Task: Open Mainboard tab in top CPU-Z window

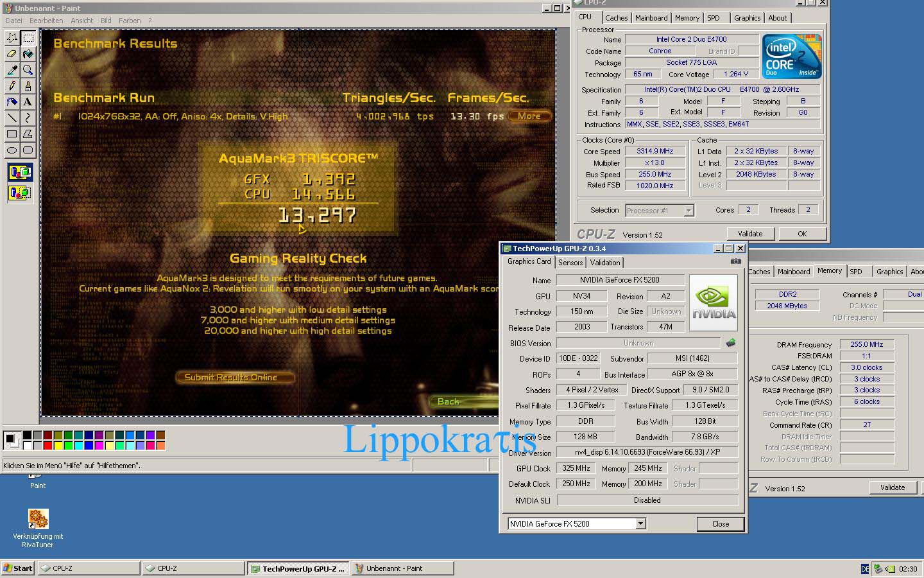Action: 651,18
